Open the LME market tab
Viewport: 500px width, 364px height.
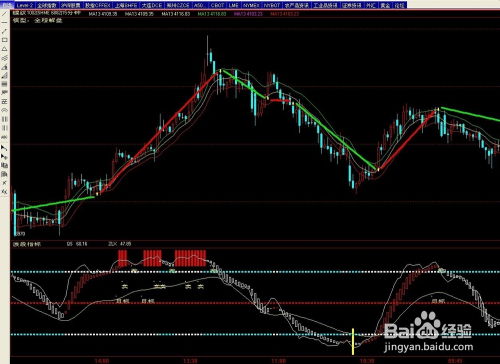coord(234,5)
